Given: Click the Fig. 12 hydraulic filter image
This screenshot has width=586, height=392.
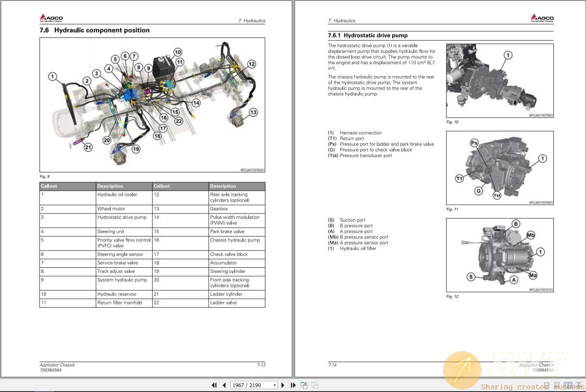Looking at the screenshot, I should [x=500, y=255].
